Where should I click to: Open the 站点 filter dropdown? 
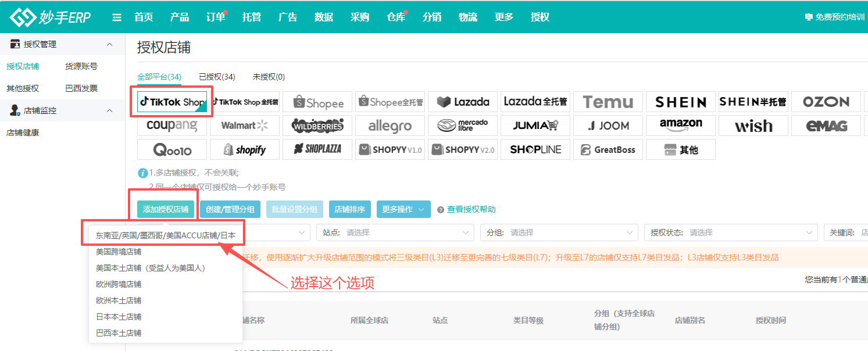pyautogui.click(x=395, y=232)
